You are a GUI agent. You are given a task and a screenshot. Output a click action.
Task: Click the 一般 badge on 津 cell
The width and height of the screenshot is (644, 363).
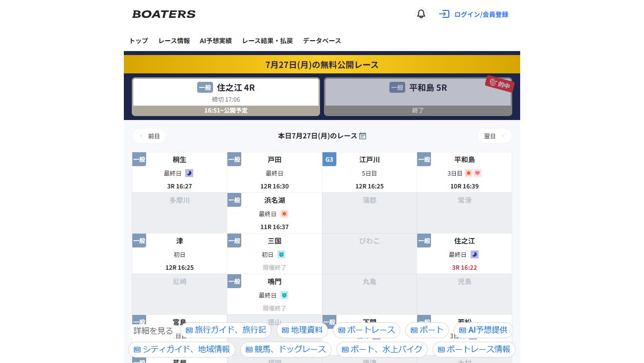[139, 241]
